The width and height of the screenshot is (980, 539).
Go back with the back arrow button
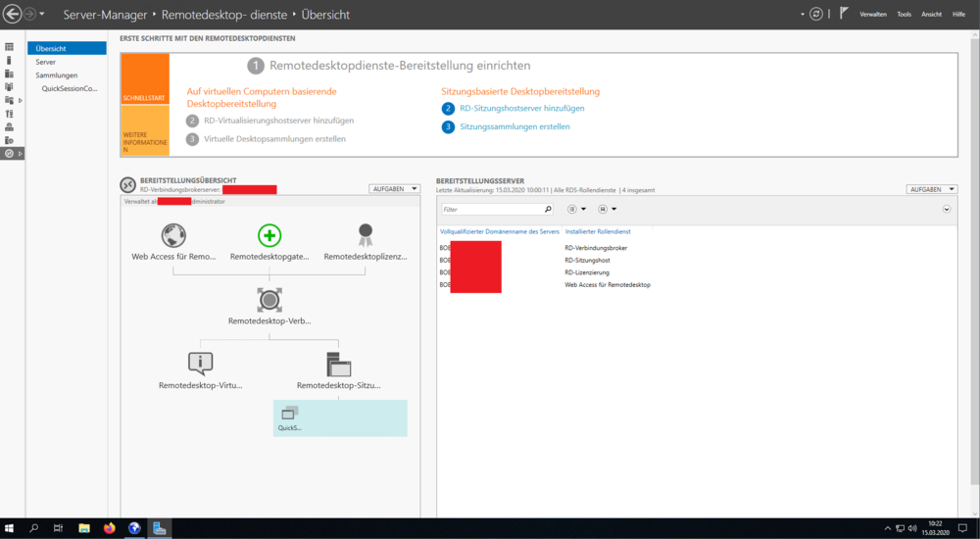13,15
